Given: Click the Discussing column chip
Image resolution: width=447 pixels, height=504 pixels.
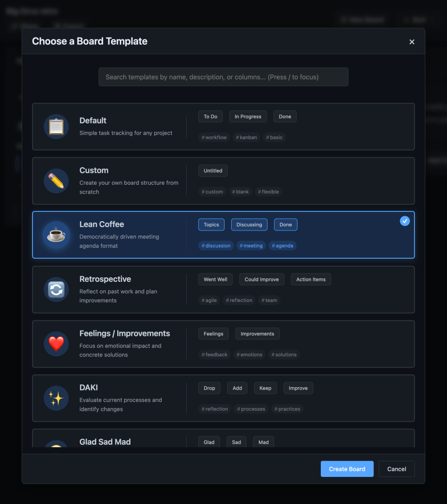Looking at the screenshot, I should pyautogui.click(x=249, y=225).
